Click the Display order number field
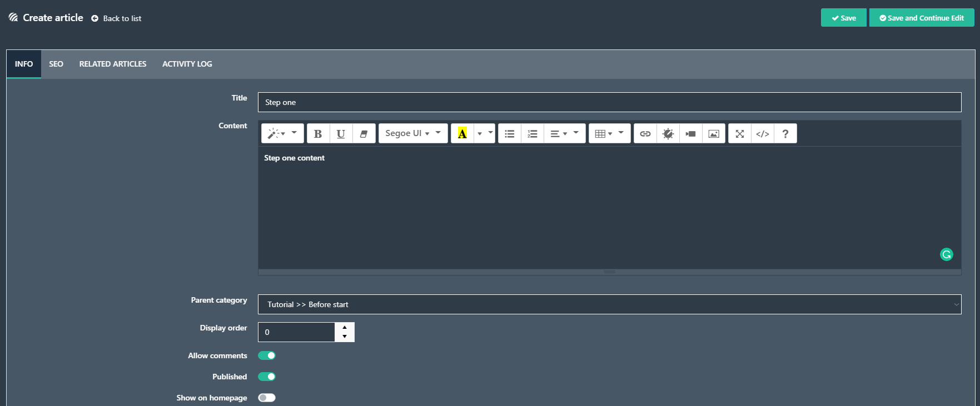The height and width of the screenshot is (406, 980). pyautogui.click(x=296, y=332)
